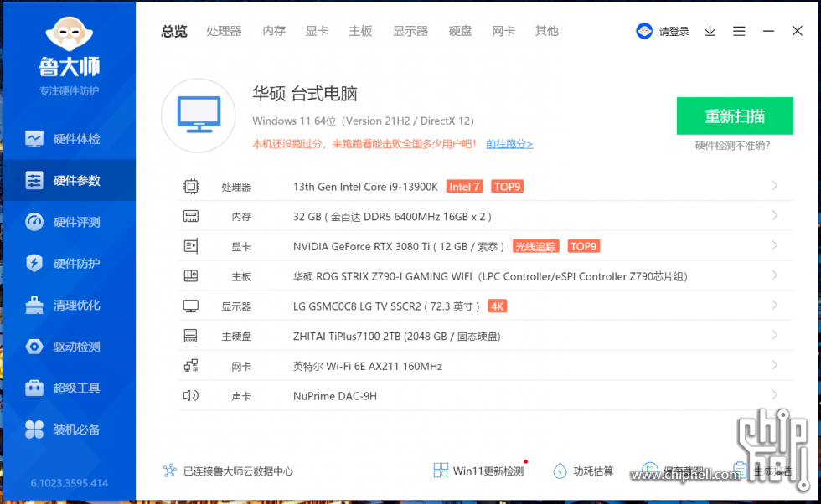Switch to the 网卡 tab at top
The image size is (821, 504).
(x=503, y=32)
